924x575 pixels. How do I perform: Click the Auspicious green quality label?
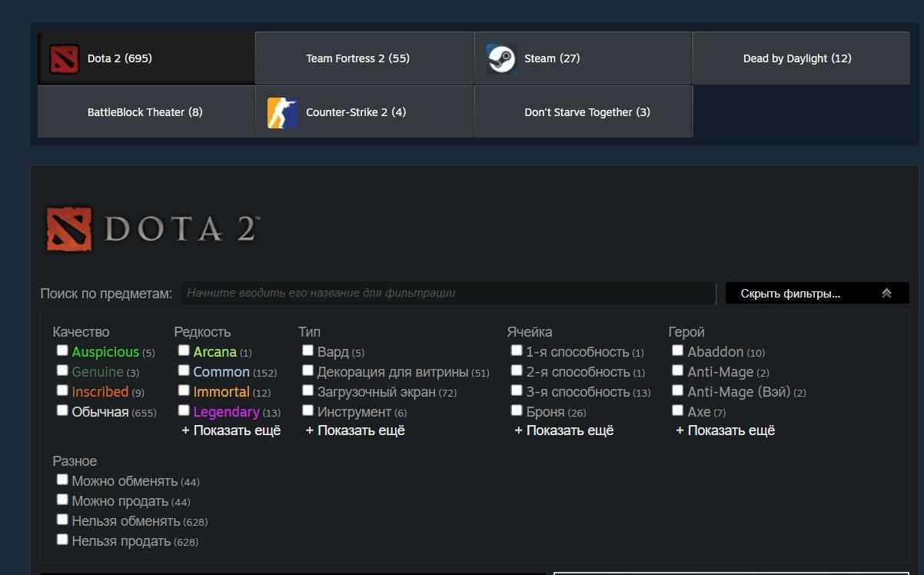click(105, 352)
